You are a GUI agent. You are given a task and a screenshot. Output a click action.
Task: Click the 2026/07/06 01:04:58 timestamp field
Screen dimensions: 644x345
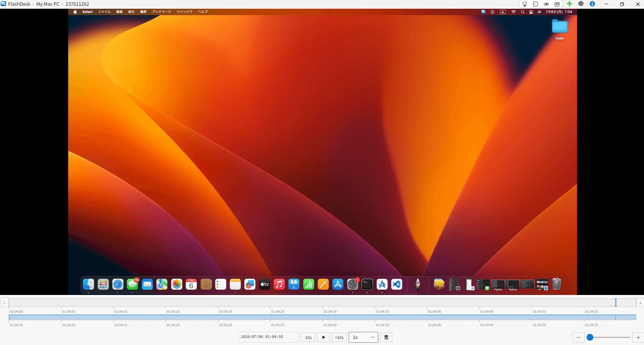(x=268, y=337)
